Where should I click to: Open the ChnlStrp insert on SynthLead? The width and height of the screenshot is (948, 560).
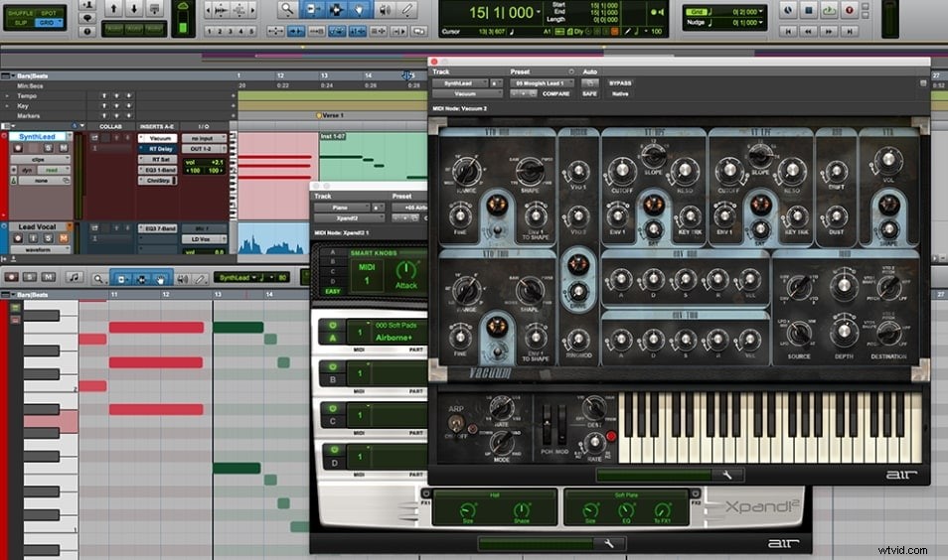158,181
